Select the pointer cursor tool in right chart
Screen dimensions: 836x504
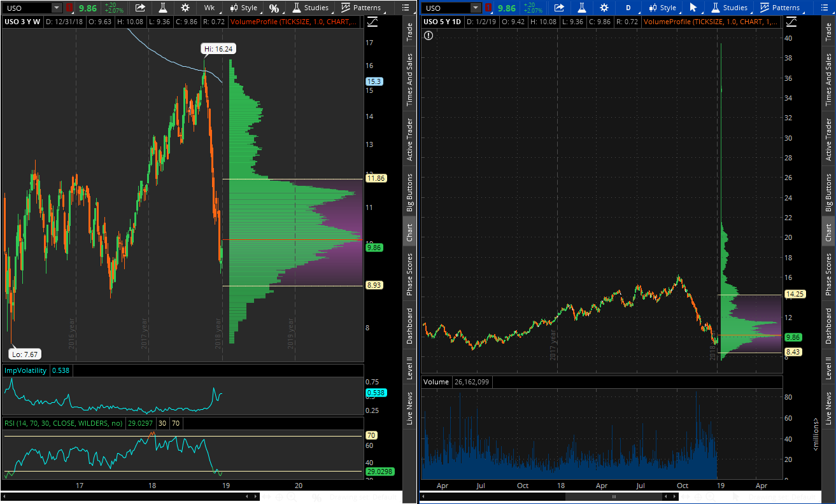(x=693, y=8)
